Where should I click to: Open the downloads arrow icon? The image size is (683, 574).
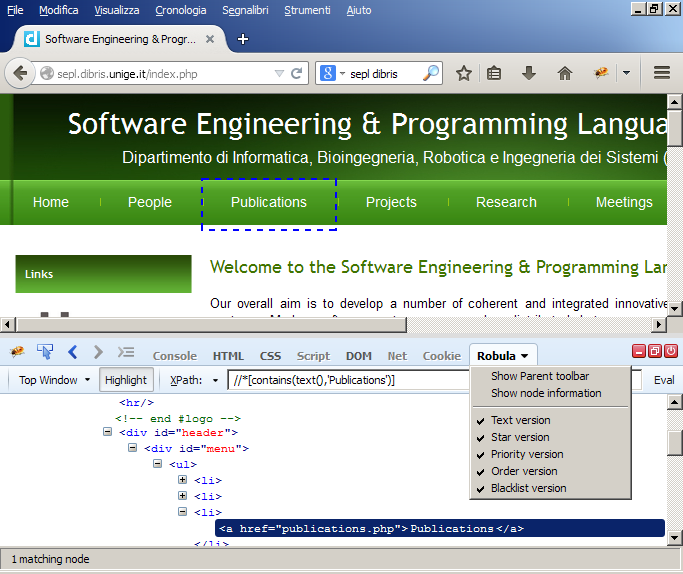[x=529, y=73]
